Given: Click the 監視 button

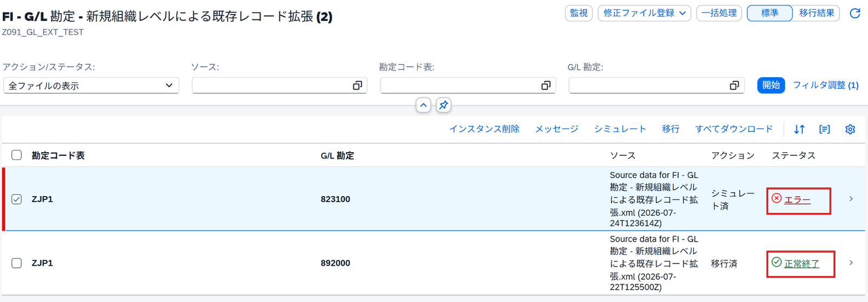Looking at the screenshot, I should pyautogui.click(x=579, y=13).
